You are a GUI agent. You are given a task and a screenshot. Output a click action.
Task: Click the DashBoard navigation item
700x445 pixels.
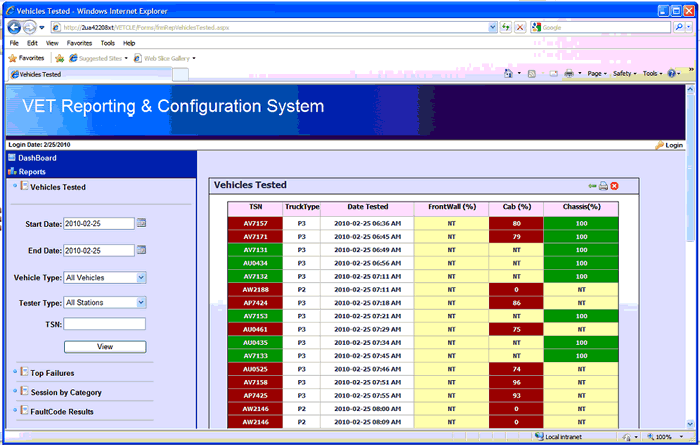point(37,158)
